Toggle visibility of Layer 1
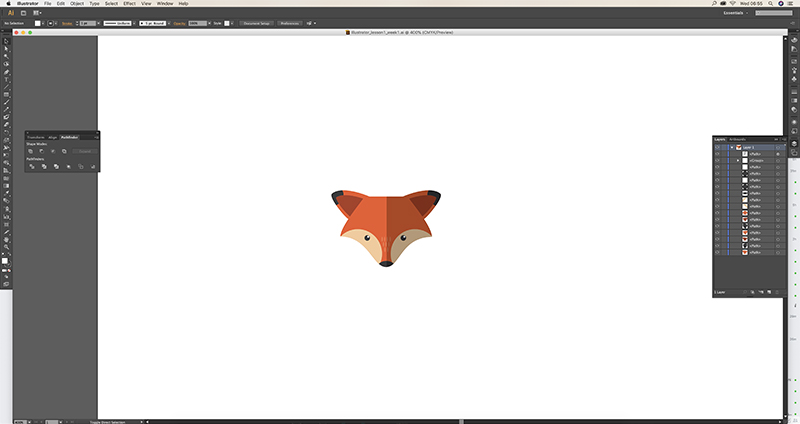The width and height of the screenshot is (800, 424). coord(717,146)
